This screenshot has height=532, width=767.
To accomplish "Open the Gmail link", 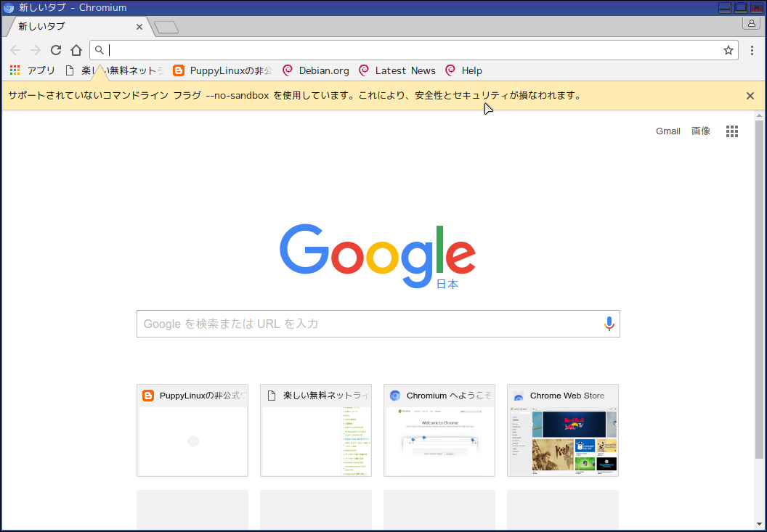I will tap(667, 131).
